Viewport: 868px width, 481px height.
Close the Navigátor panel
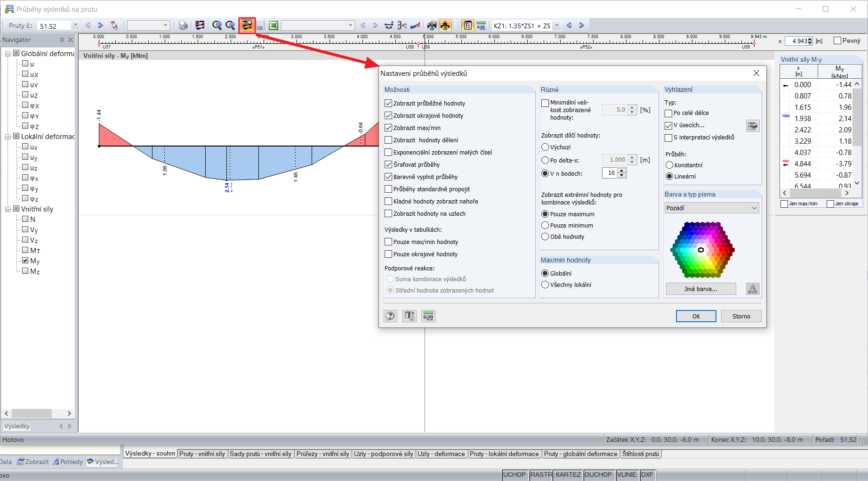pos(71,40)
